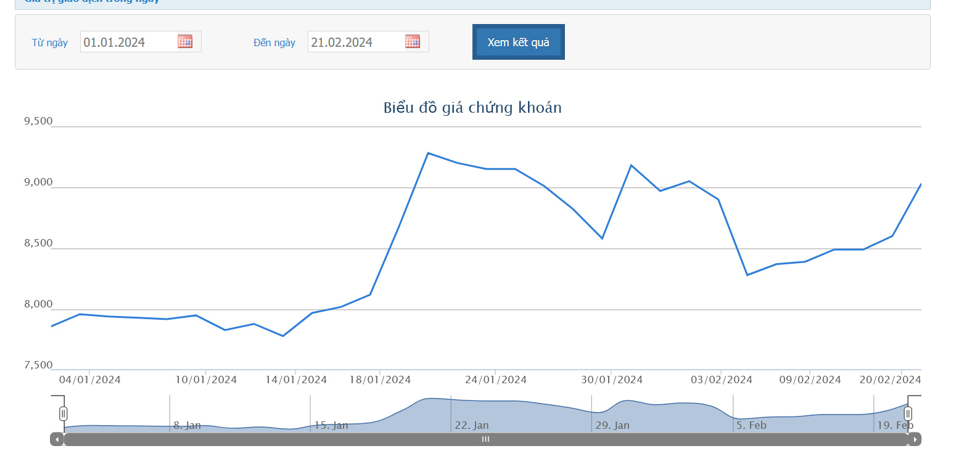Click the horizontal scrollbar's center grip

pyautogui.click(x=485, y=439)
